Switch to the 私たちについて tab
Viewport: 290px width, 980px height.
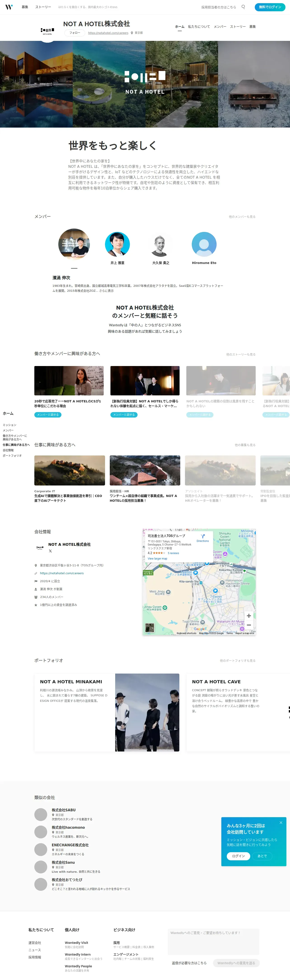199,27
